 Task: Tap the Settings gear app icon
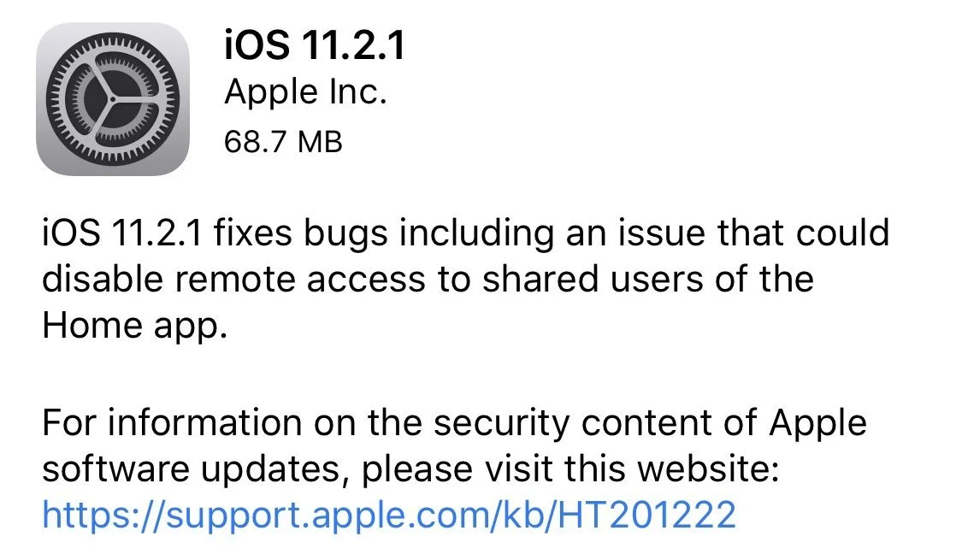pos(113,99)
